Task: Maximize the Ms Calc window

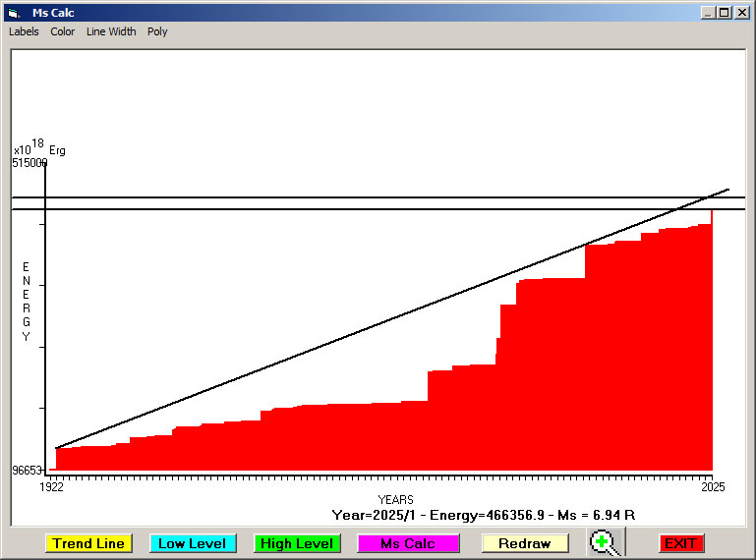Action: (x=725, y=13)
